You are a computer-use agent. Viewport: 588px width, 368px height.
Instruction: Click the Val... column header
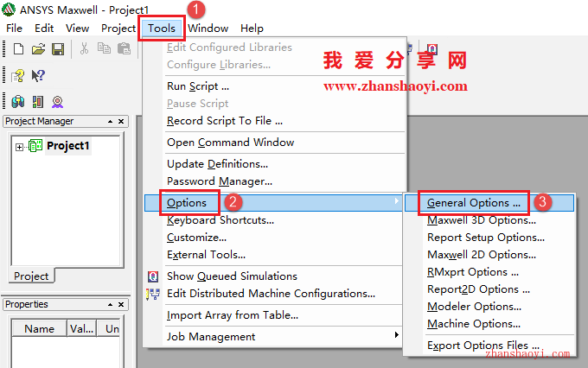click(x=82, y=328)
